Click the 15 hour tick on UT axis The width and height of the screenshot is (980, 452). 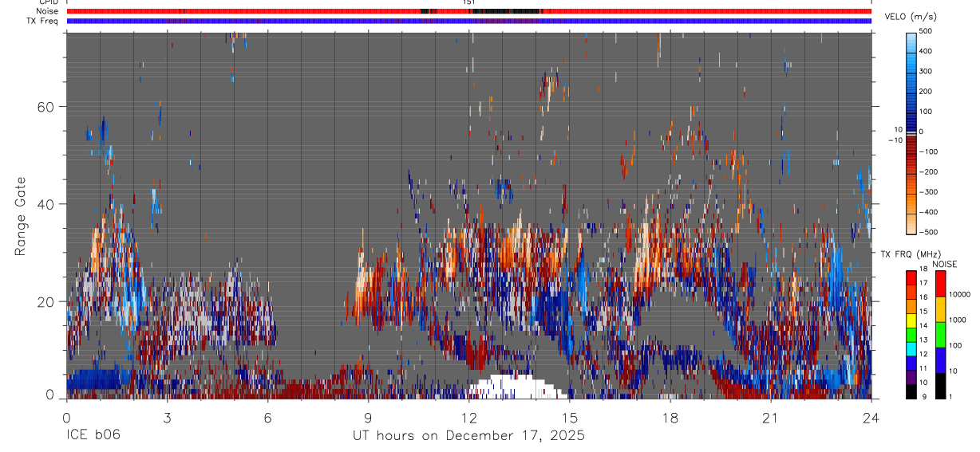pyautogui.click(x=570, y=417)
